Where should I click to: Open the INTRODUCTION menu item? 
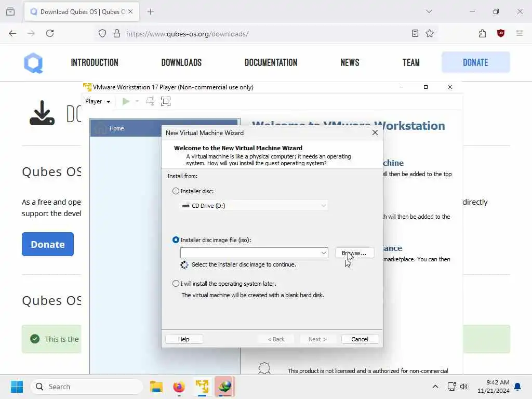95,62
